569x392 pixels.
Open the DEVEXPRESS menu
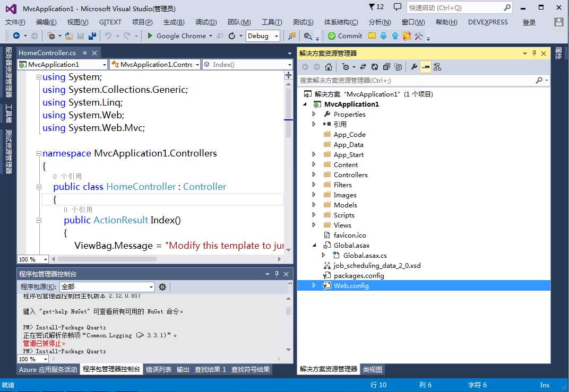pyautogui.click(x=488, y=22)
